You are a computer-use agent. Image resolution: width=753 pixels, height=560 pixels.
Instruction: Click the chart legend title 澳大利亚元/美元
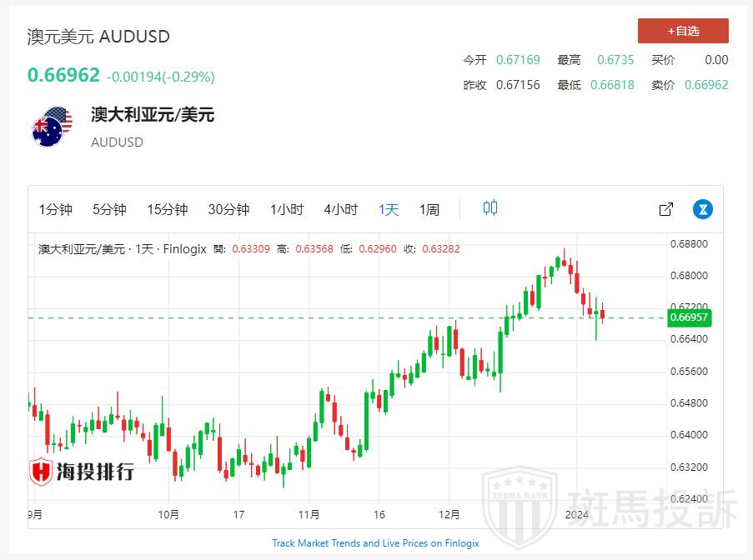pos(82,248)
